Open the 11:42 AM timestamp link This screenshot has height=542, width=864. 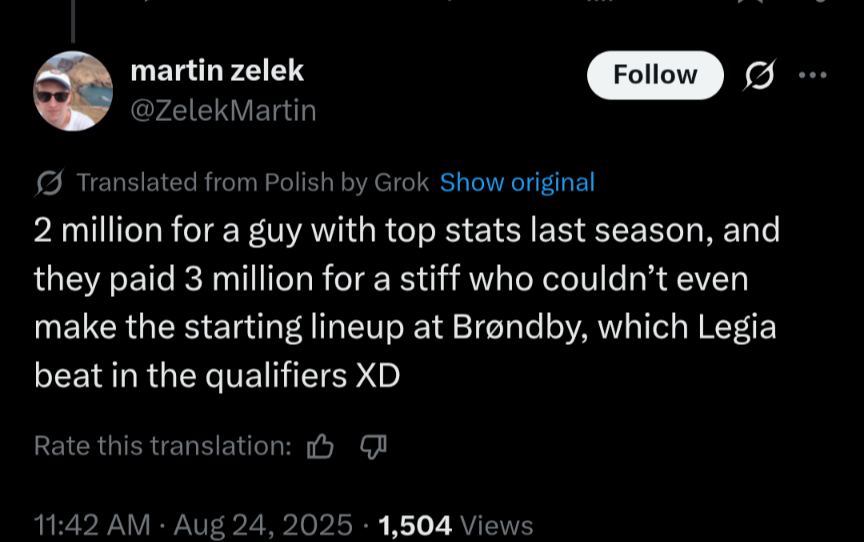[92, 524]
